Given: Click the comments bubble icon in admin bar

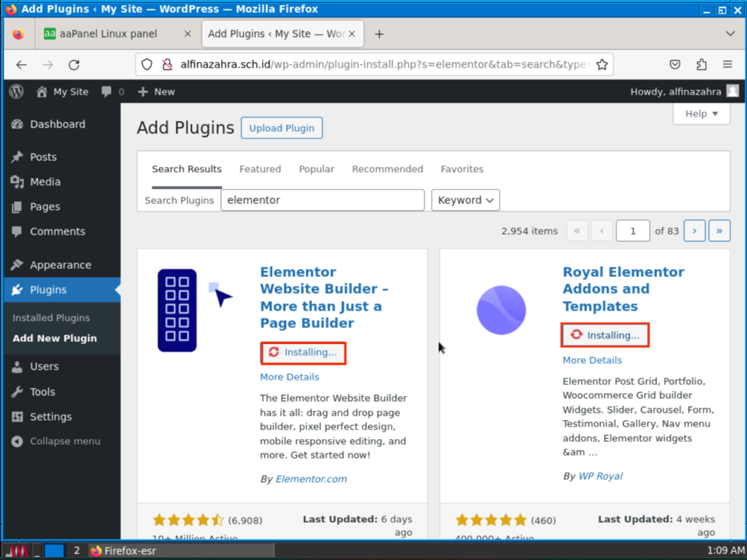Looking at the screenshot, I should (x=107, y=92).
